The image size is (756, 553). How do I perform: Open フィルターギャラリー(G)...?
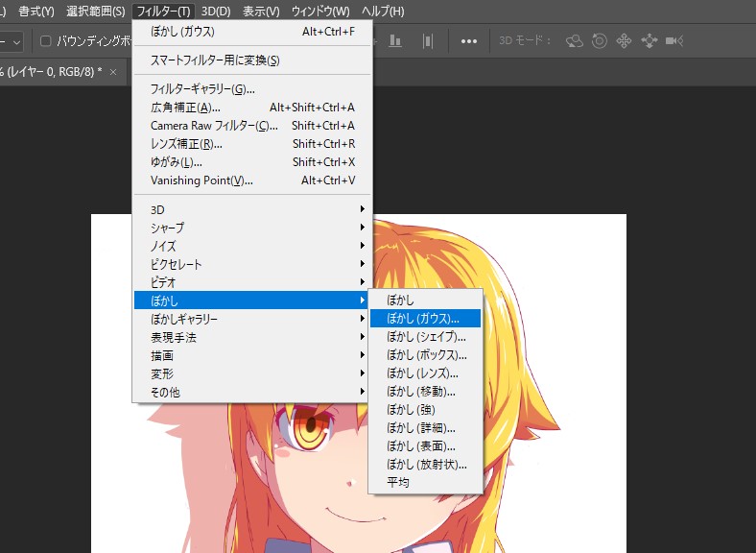pyautogui.click(x=252, y=89)
